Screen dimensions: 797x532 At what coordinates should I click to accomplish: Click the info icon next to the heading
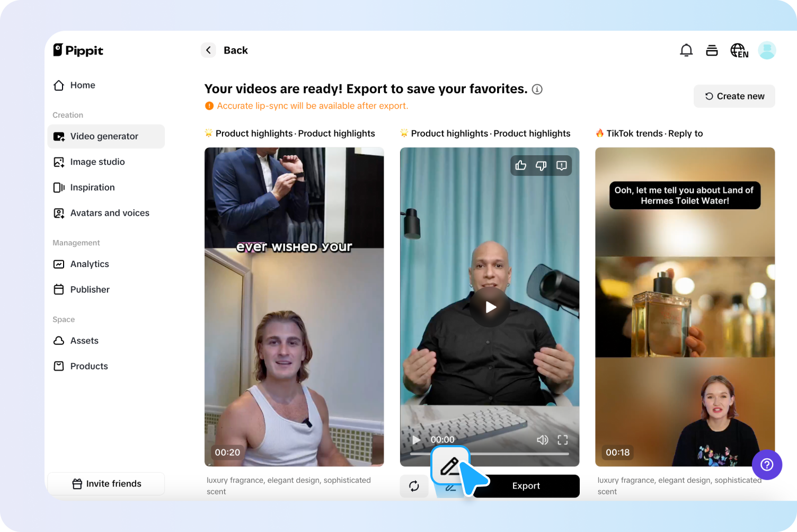(x=537, y=89)
